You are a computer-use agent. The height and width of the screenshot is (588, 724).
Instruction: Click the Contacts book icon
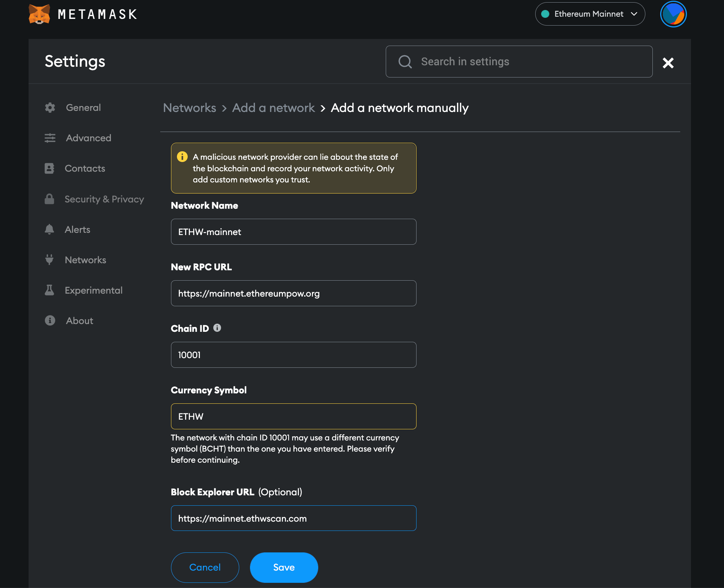pos(49,168)
